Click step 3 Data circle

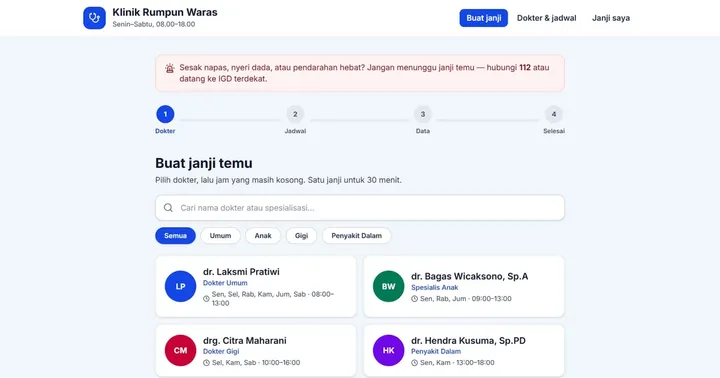(423, 114)
